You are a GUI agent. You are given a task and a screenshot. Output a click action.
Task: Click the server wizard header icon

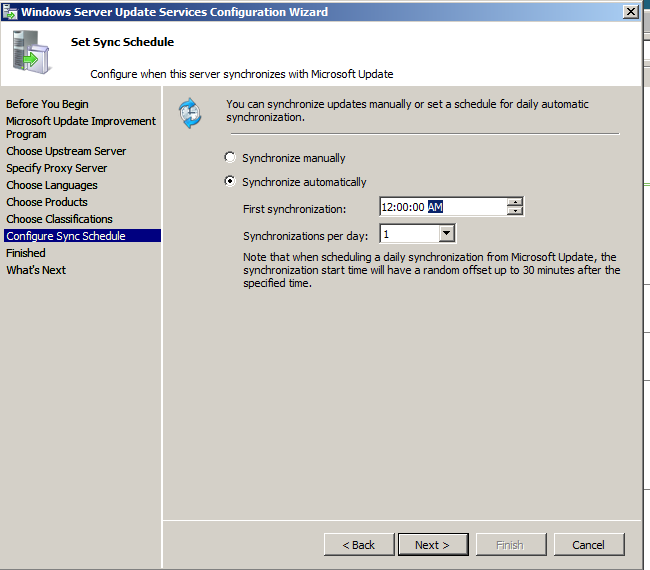click(31, 51)
